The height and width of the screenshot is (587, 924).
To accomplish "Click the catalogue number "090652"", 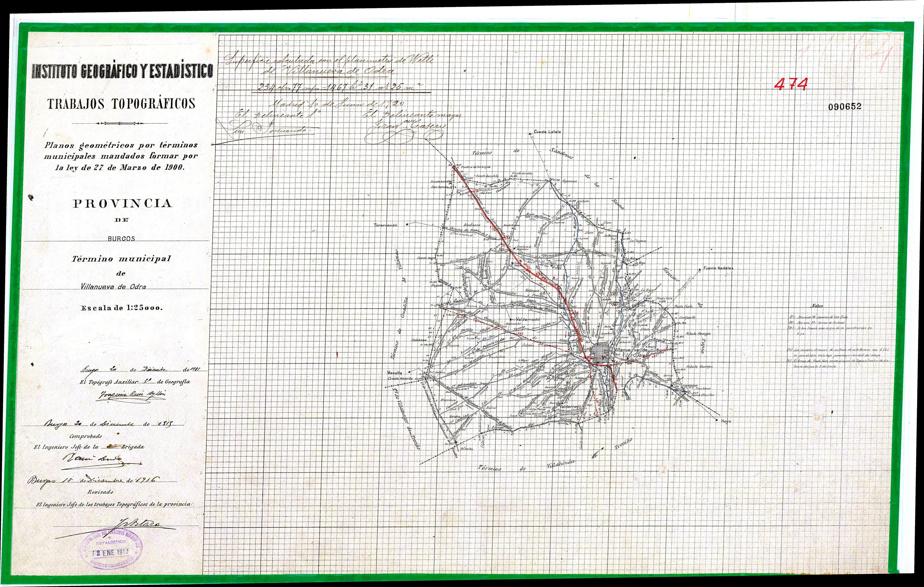I will coord(845,107).
